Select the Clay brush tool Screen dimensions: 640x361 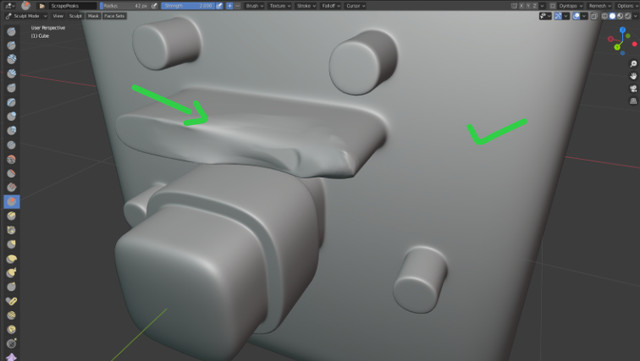click(x=11, y=59)
